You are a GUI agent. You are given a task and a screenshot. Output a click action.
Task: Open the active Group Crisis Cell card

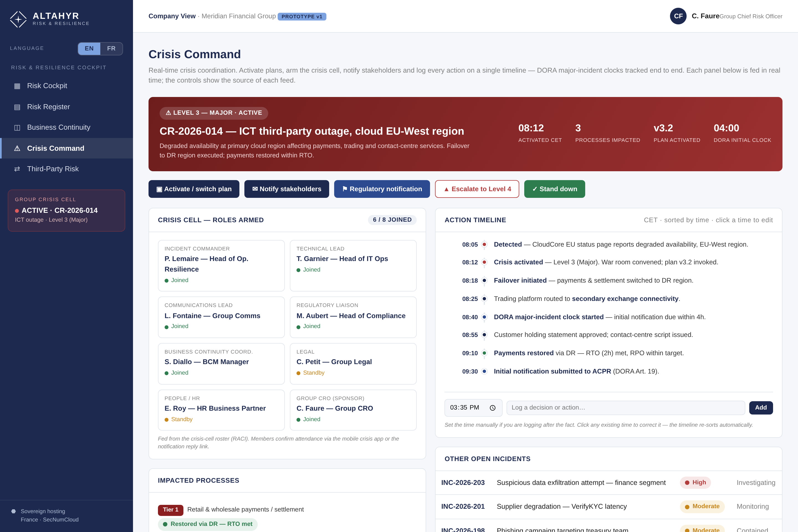click(x=66, y=210)
